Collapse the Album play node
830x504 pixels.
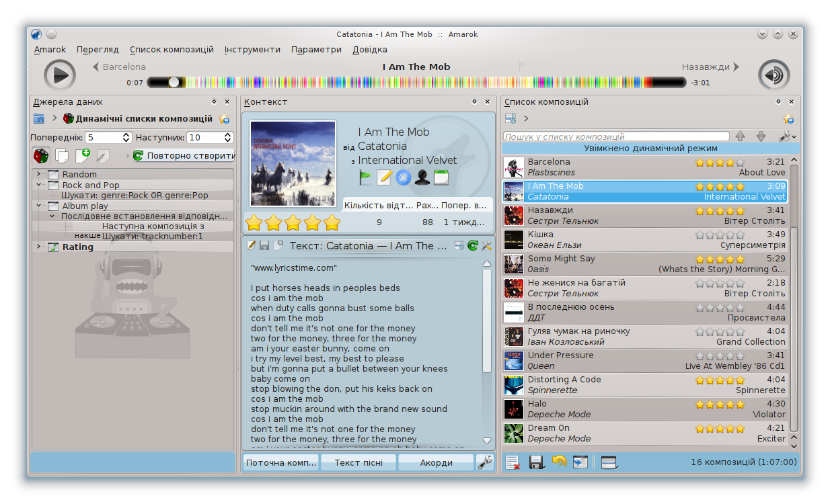click(x=38, y=206)
